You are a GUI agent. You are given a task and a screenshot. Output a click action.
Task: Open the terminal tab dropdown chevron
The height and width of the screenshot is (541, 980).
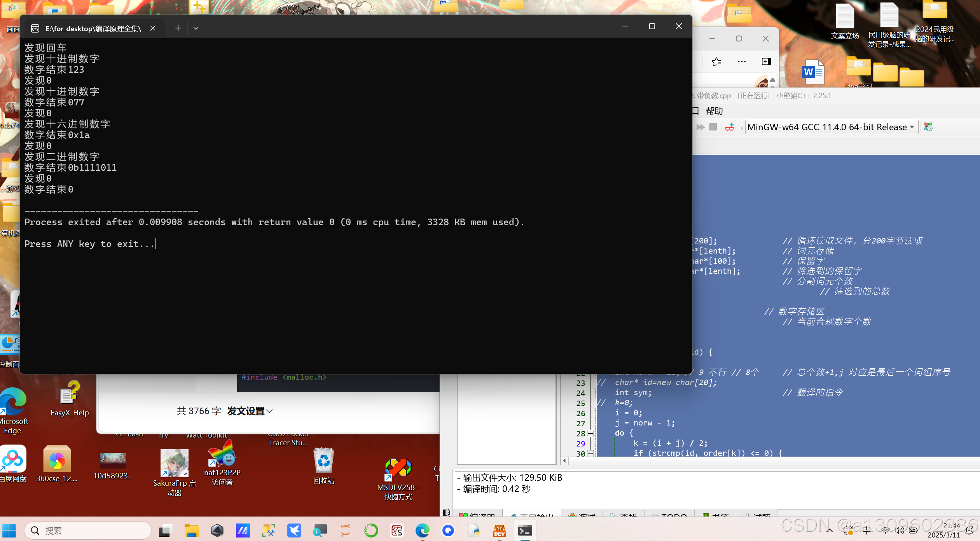(196, 28)
